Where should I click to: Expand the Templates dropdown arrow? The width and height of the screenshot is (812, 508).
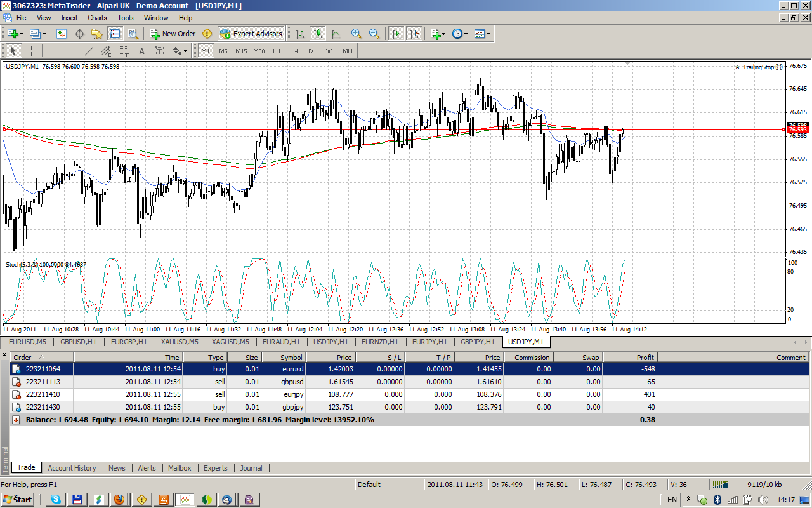(x=488, y=34)
